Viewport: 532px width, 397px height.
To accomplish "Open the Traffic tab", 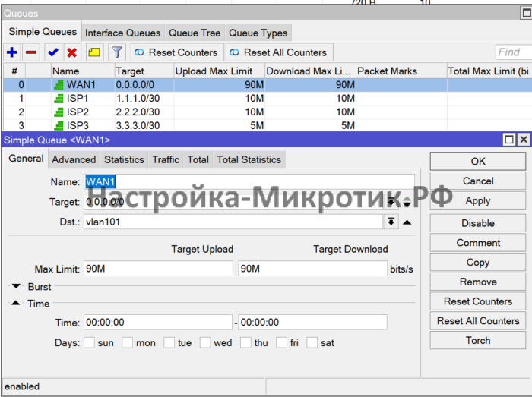I will [x=166, y=159].
